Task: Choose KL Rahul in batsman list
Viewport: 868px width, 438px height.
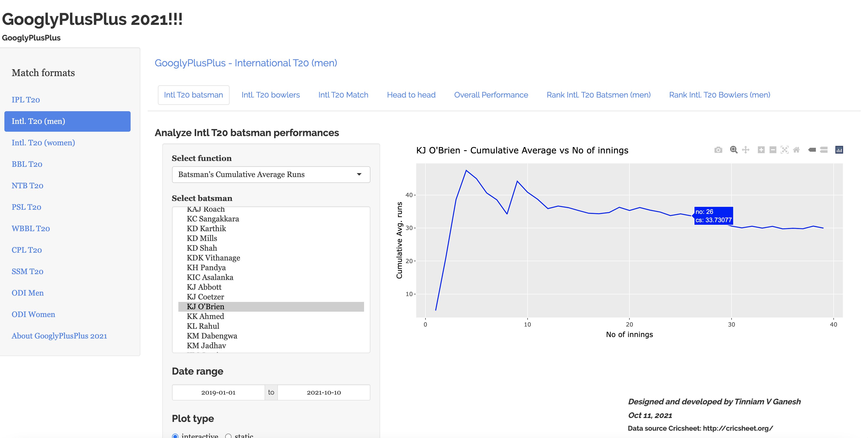Action: [203, 326]
